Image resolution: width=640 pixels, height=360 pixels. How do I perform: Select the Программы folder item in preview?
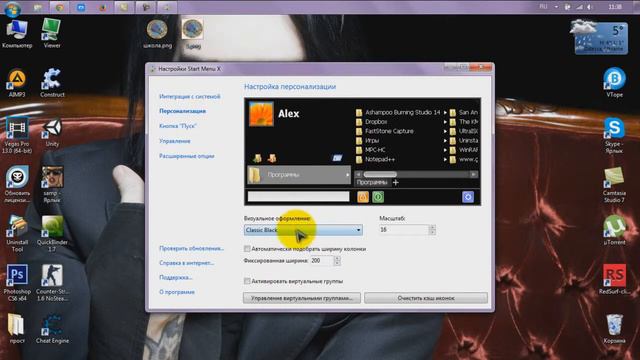(x=299, y=175)
